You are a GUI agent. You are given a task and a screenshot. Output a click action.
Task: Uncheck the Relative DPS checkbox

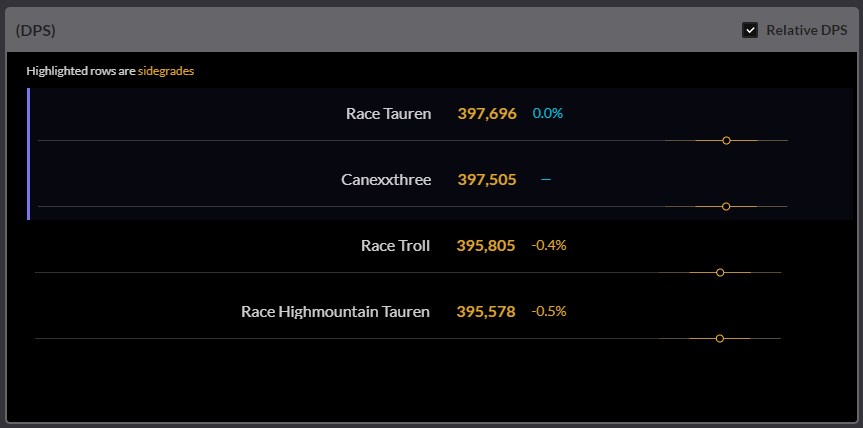(750, 30)
